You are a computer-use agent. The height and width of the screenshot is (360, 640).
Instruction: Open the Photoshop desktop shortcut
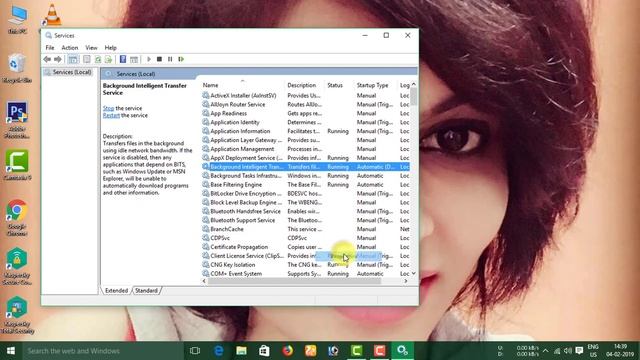click(x=17, y=120)
